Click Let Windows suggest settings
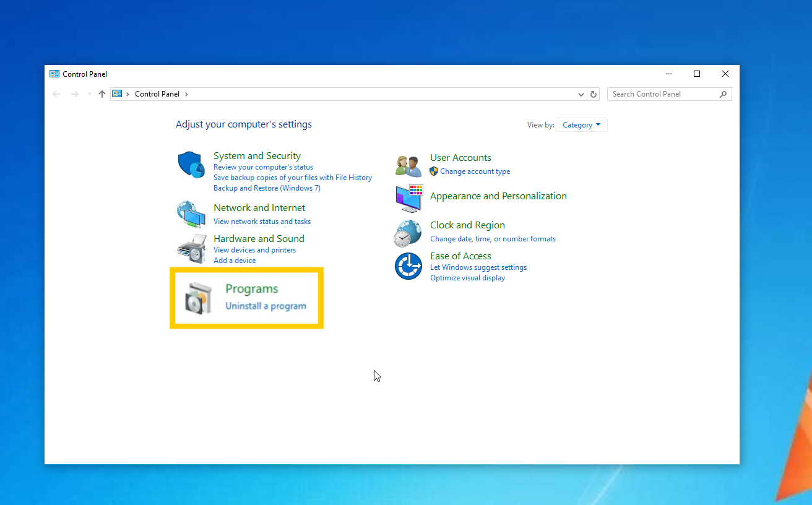This screenshot has height=505, width=812. pyautogui.click(x=478, y=267)
